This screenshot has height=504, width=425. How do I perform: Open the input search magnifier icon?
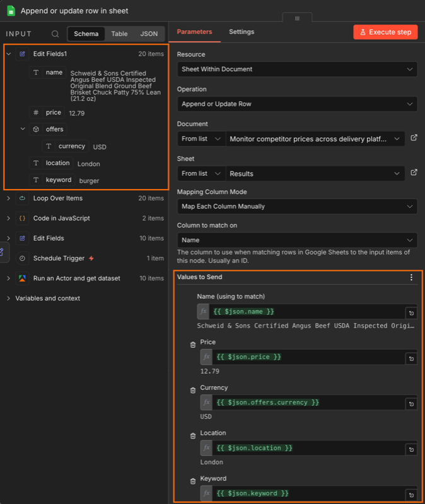[x=55, y=34]
